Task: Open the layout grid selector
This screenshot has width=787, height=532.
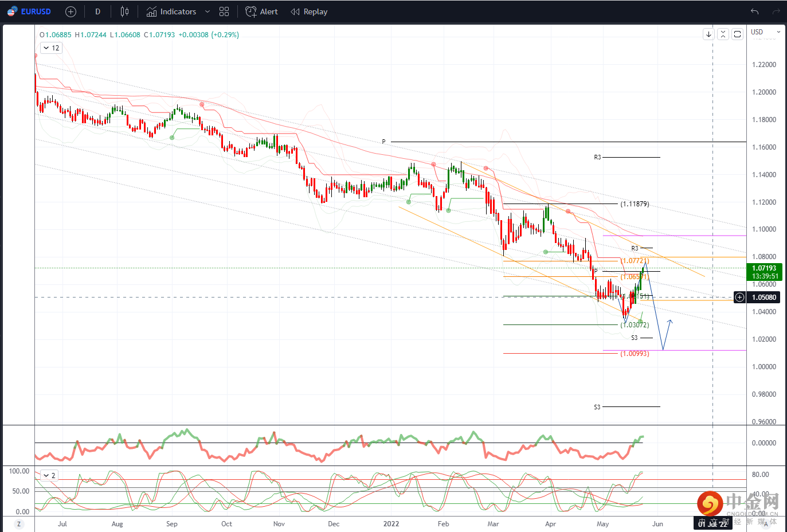Action: [224, 11]
